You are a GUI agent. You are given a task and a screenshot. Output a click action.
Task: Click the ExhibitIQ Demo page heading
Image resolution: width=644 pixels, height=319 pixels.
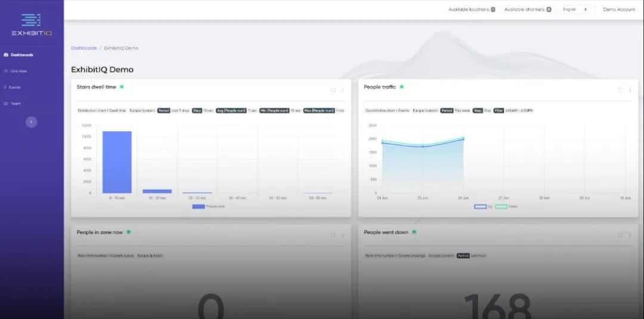(103, 70)
